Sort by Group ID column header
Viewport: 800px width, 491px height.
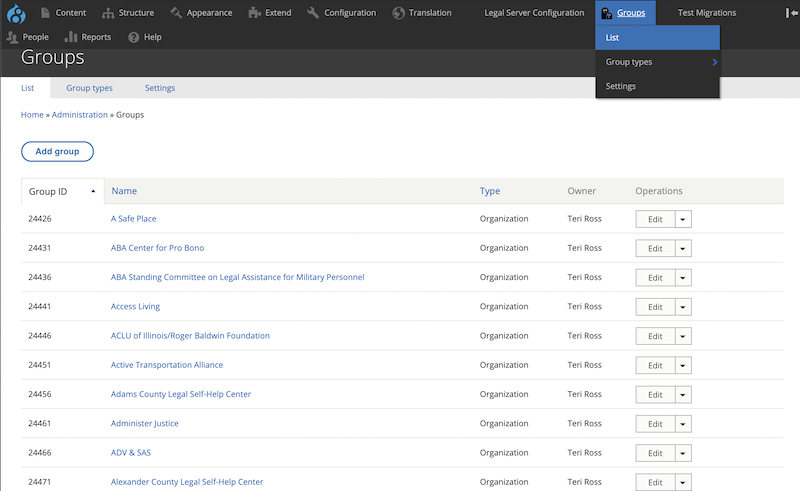pyautogui.click(x=48, y=191)
